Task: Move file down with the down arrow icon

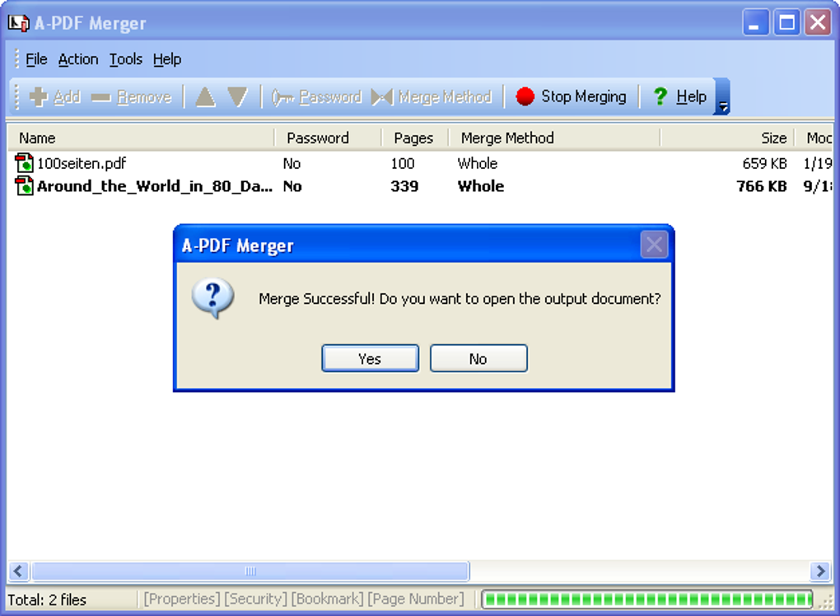Action: pos(237,97)
